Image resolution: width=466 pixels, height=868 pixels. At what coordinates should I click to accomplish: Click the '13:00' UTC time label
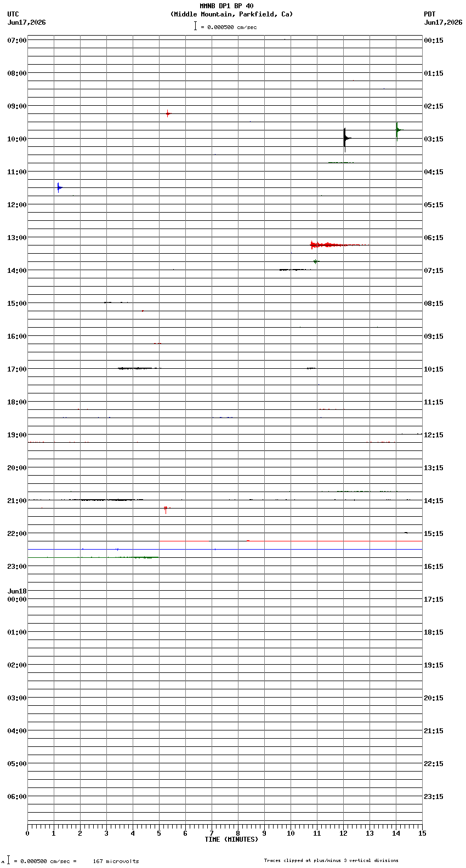coord(17,238)
